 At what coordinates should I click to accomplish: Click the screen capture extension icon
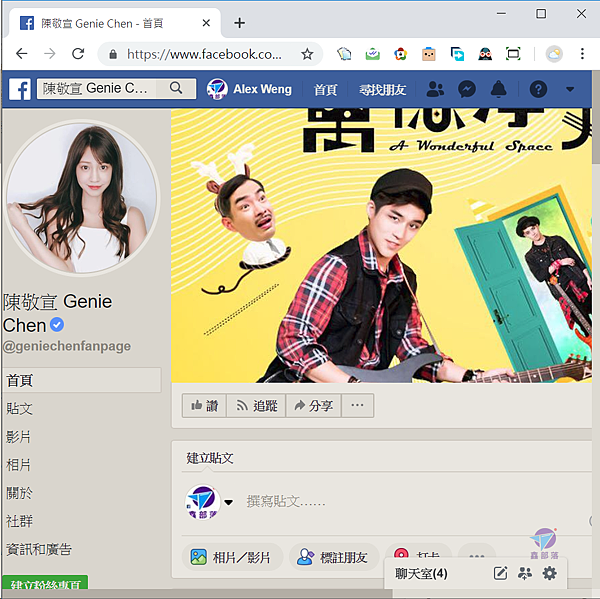513,54
